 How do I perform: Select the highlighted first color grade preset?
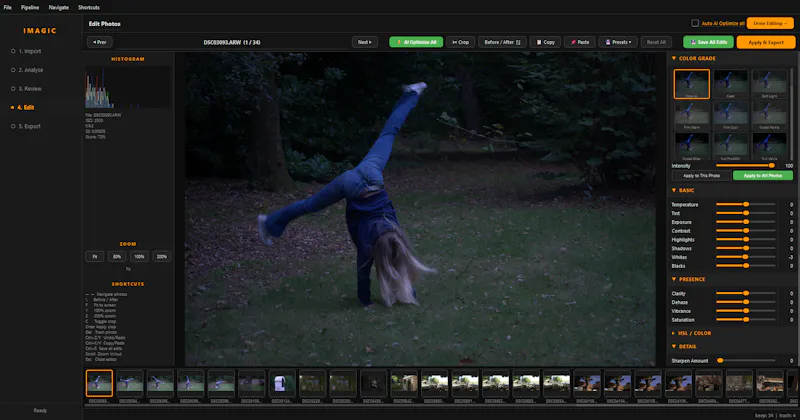691,84
